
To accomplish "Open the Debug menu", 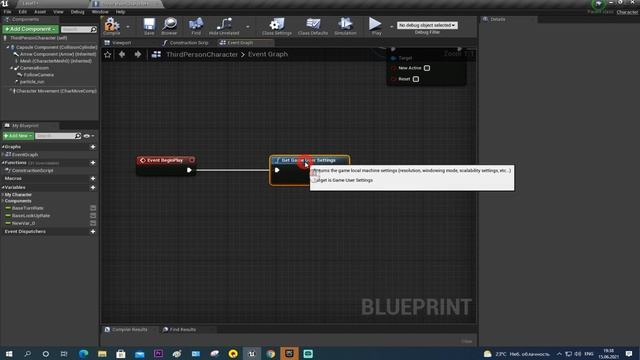I will coord(78,12).
